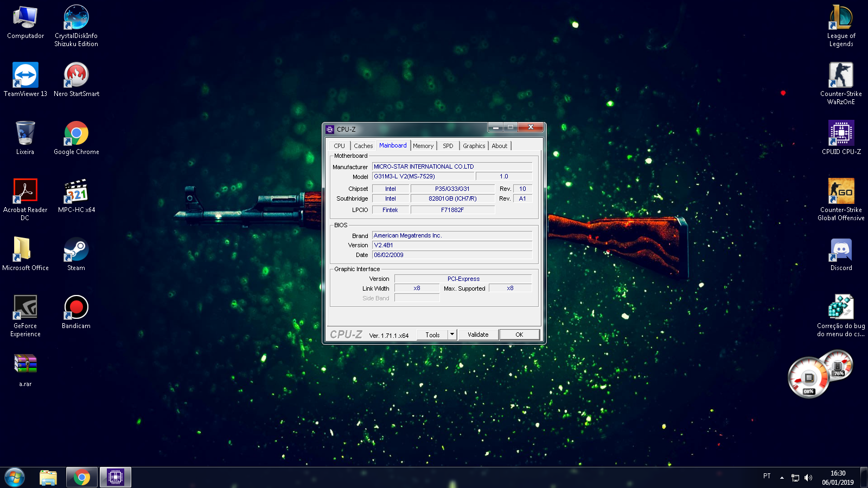Image resolution: width=868 pixels, height=488 pixels.
Task: Open the Windows Start menu
Action: pyautogui.click(x=15, y=478)
